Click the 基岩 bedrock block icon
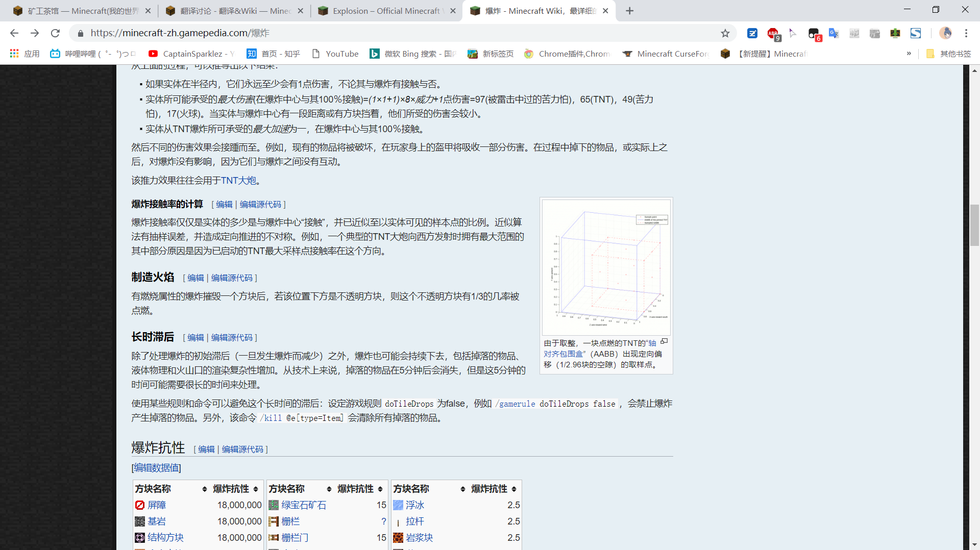 (x=140, y=521)
